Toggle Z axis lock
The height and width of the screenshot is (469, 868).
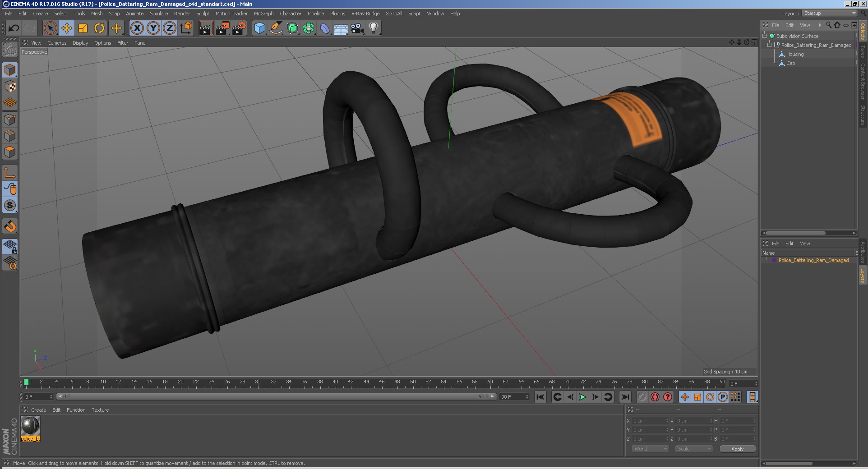[170, 28]
